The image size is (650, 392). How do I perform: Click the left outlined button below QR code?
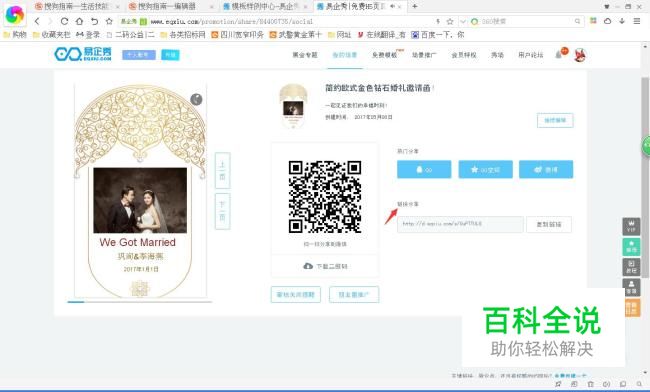[x=296, y=295]
